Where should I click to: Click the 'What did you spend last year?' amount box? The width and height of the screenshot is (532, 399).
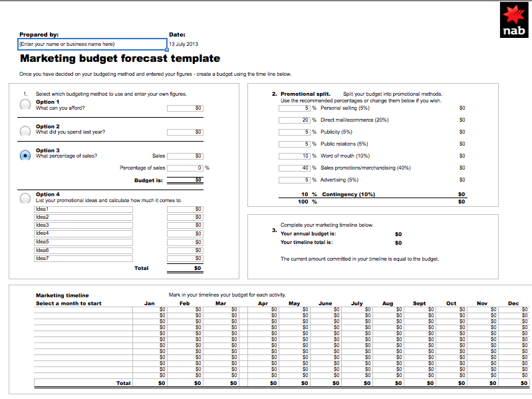pos(185,132)
